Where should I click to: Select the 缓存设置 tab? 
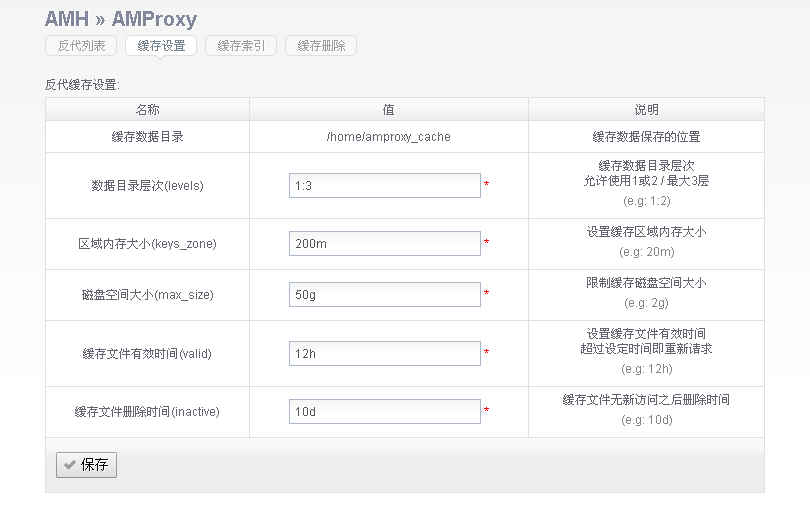coord(161,46)
